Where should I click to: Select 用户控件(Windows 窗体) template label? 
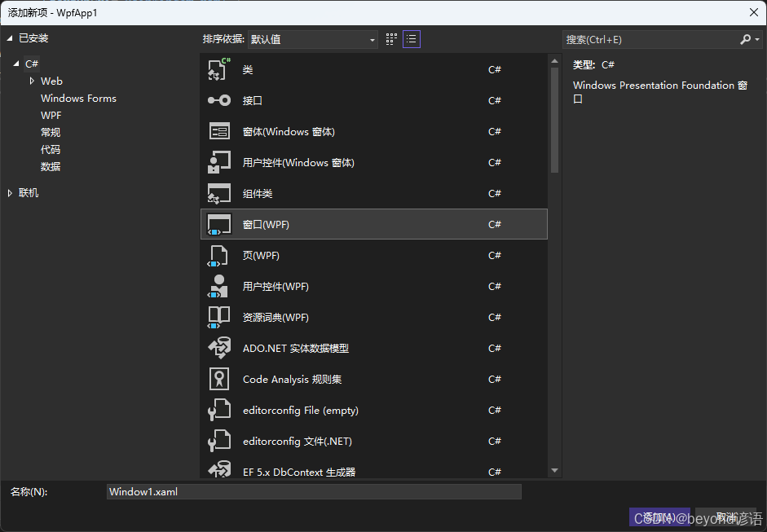298,163
